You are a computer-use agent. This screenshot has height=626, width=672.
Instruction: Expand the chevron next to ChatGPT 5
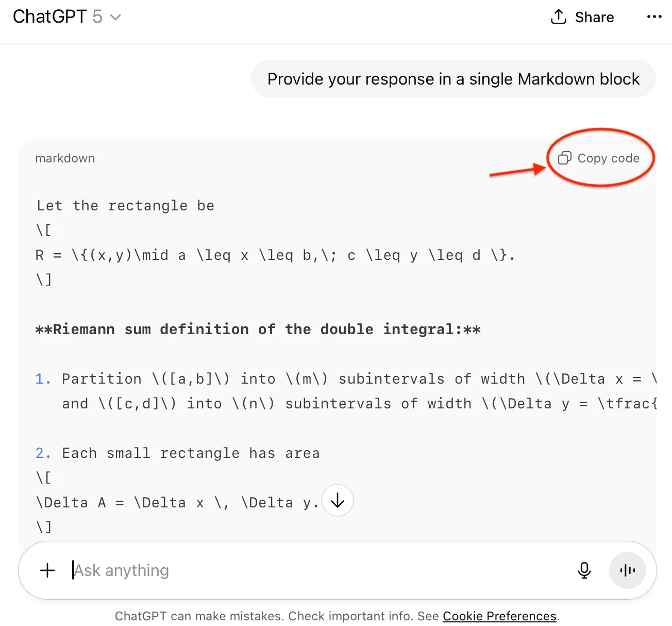click(114, 17)
